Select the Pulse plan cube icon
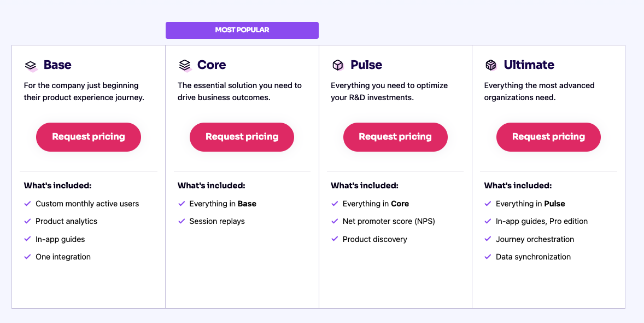This screenshot has width=644, height=323. point(338,65)
